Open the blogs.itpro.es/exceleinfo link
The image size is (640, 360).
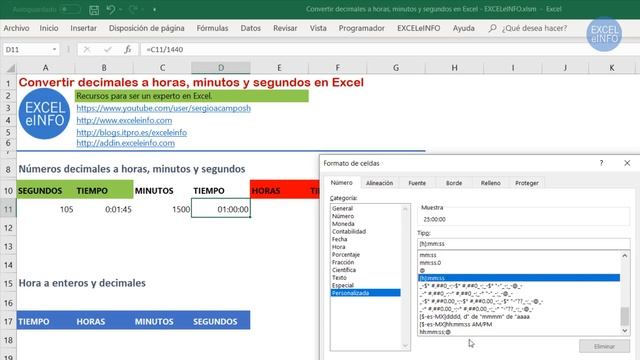(x=131, y=132)
